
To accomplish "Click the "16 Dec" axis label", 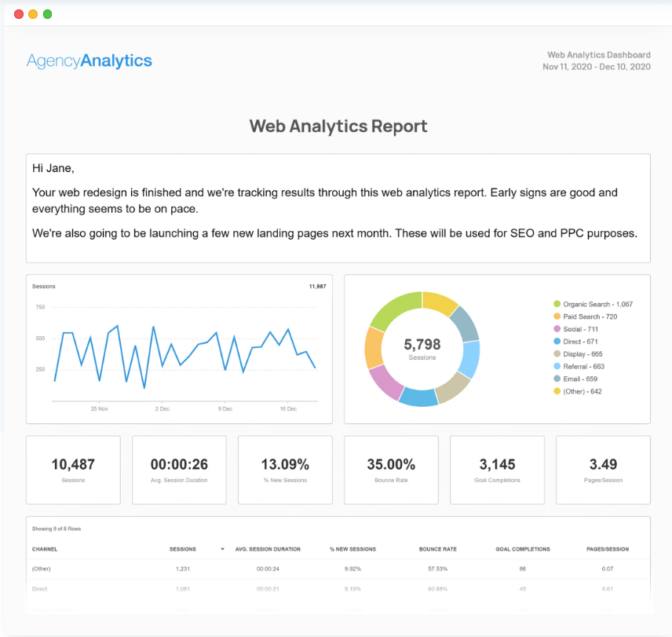I will pyautogui.click(x=288, y=409).
